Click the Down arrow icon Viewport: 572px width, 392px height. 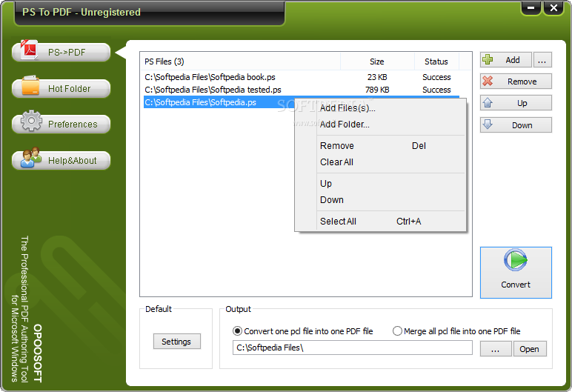pyautogui.click(x=488, y=124)
